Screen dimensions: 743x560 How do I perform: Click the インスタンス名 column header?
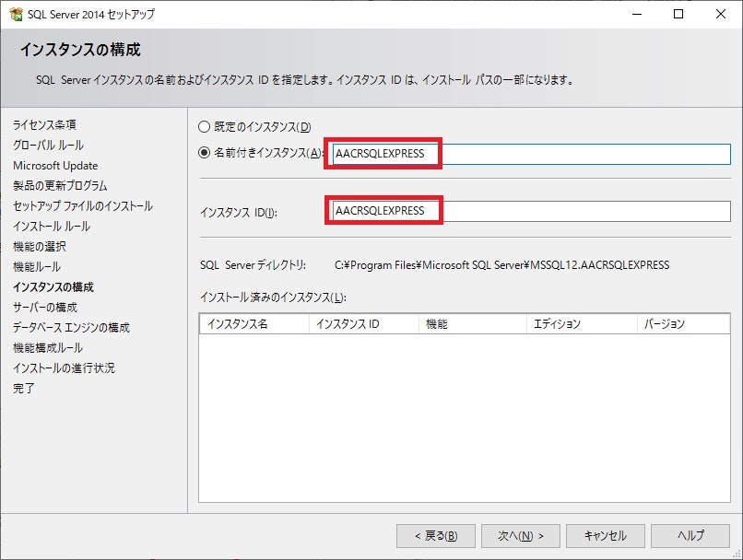254,324
